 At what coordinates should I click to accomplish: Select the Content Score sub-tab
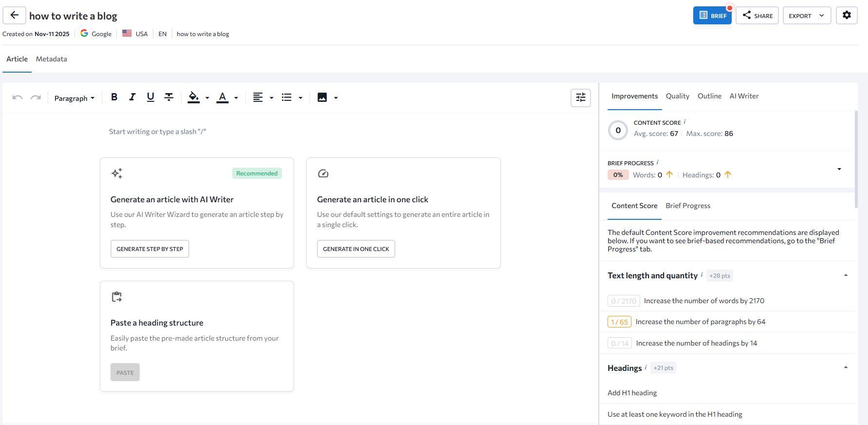[634, 206]
